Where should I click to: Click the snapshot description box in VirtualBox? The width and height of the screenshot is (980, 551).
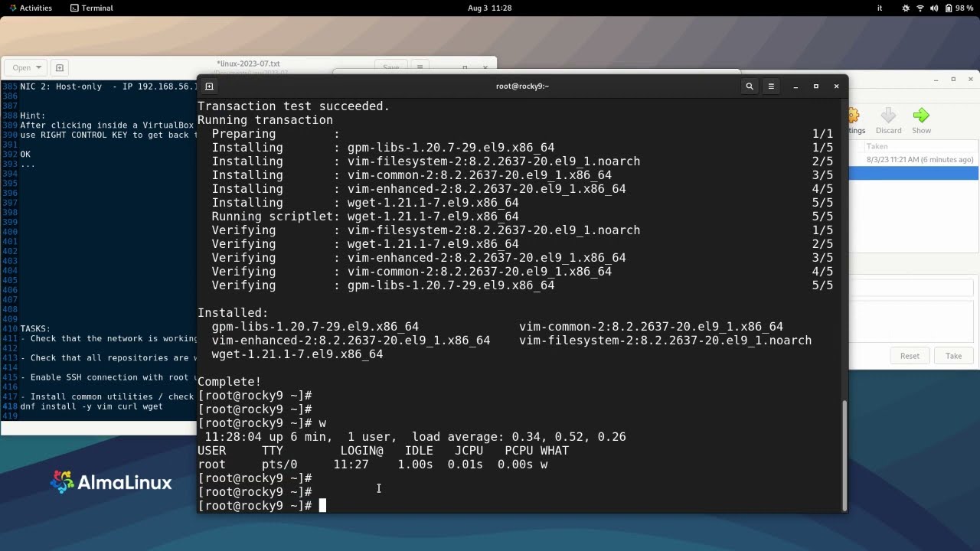[x=911, y=321]
